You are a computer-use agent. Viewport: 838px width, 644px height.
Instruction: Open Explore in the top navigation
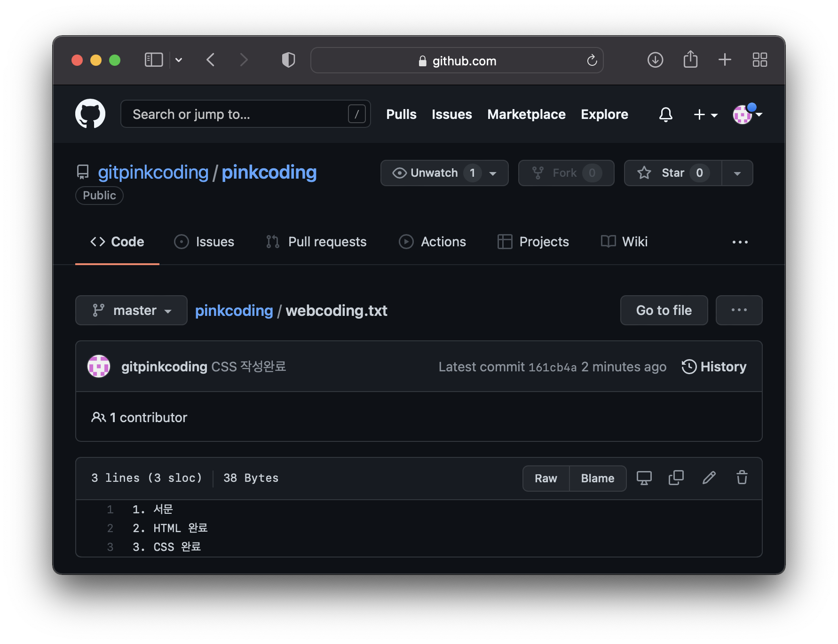pos(604,114)
